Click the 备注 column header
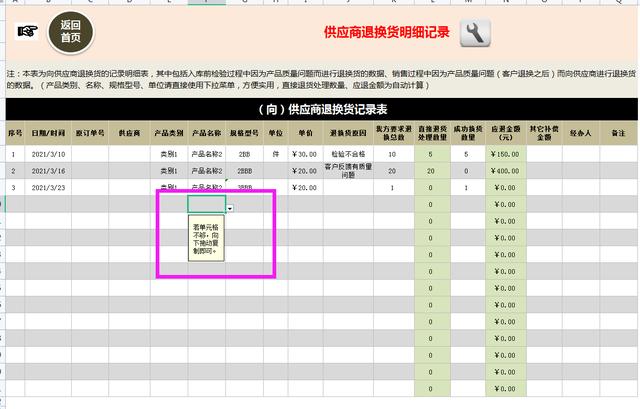Viewport: 640px width, 409px height. [x=618, y=133]
